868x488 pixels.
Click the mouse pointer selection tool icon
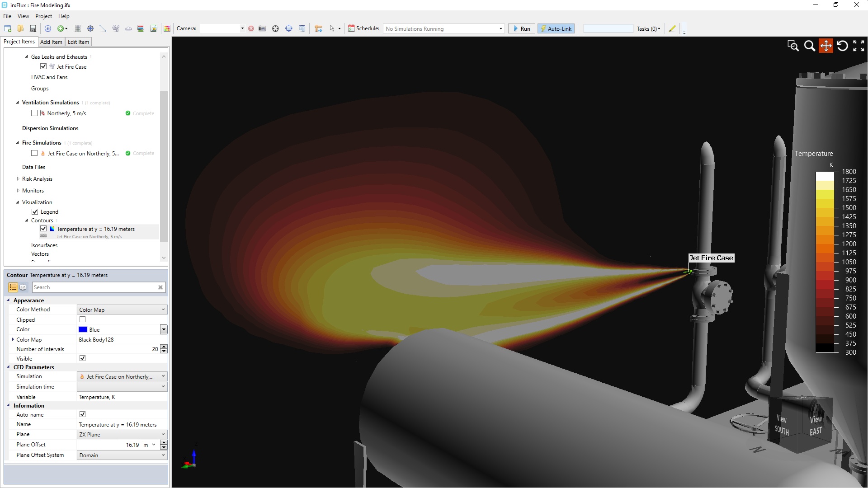pos(332,28)
